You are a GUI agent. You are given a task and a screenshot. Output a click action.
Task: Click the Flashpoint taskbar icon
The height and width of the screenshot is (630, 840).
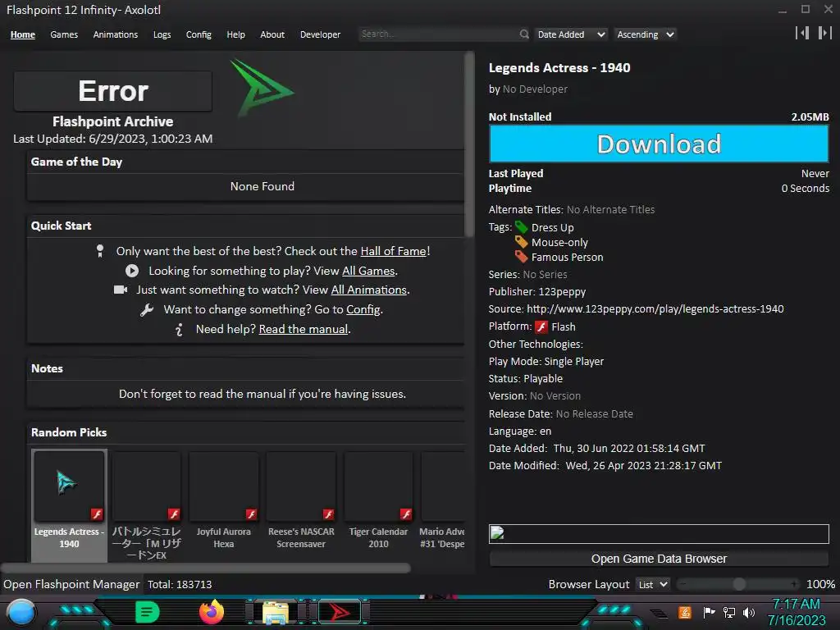340,612
